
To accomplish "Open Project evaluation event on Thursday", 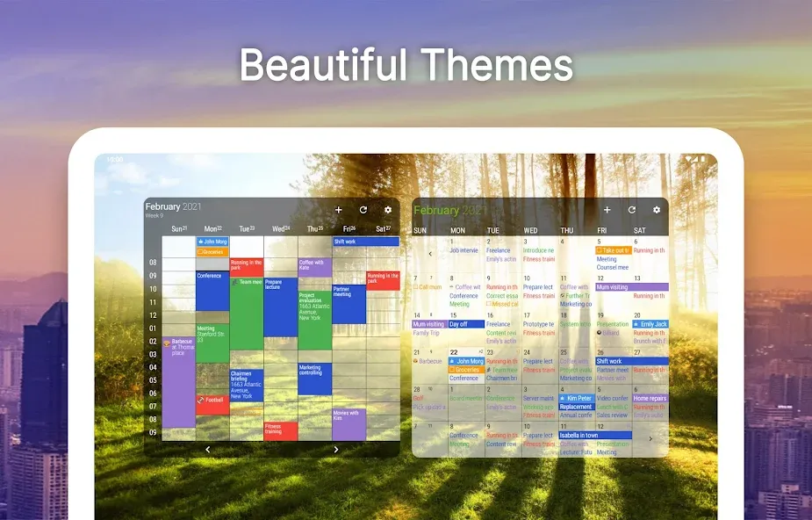I will (315, 321).
